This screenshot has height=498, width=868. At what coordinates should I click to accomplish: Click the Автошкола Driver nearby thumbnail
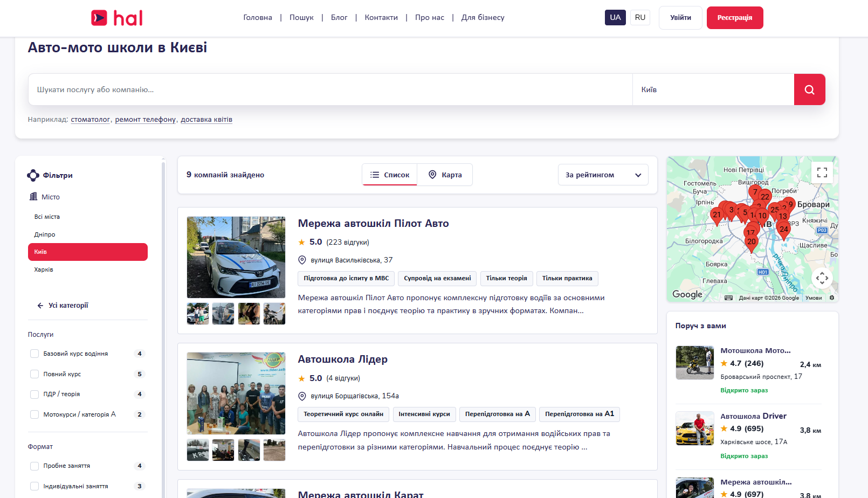[x=695, y=428]
